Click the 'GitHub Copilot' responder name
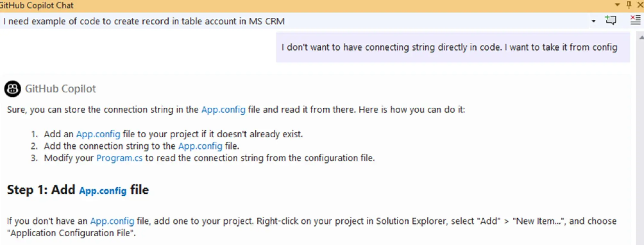This screenshot has height=245, width=644. point(60,89)
